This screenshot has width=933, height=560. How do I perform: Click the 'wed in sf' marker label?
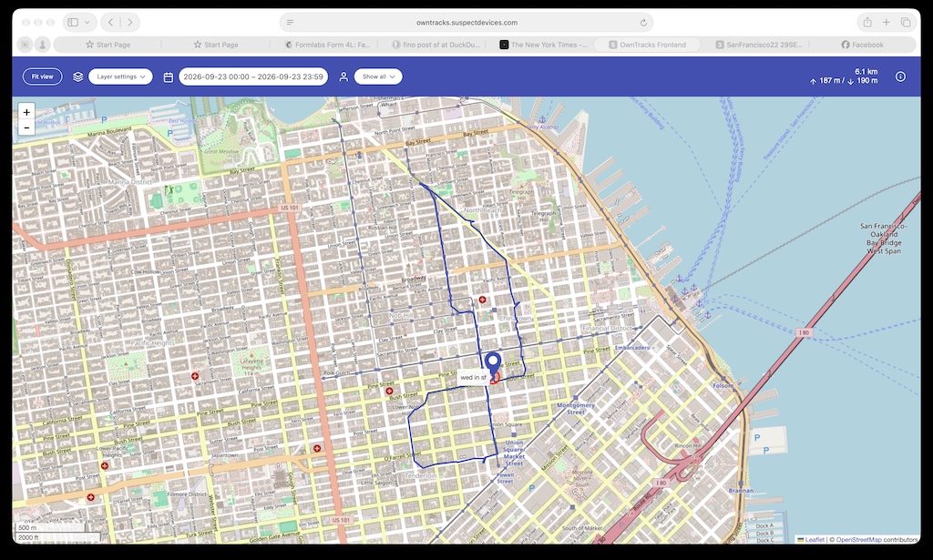point(474,378)
